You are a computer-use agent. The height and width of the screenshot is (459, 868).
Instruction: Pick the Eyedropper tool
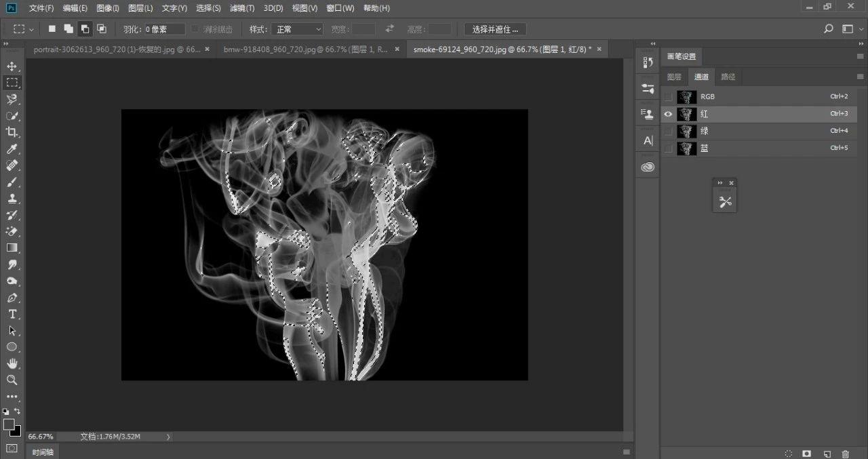tap(12, 149)
